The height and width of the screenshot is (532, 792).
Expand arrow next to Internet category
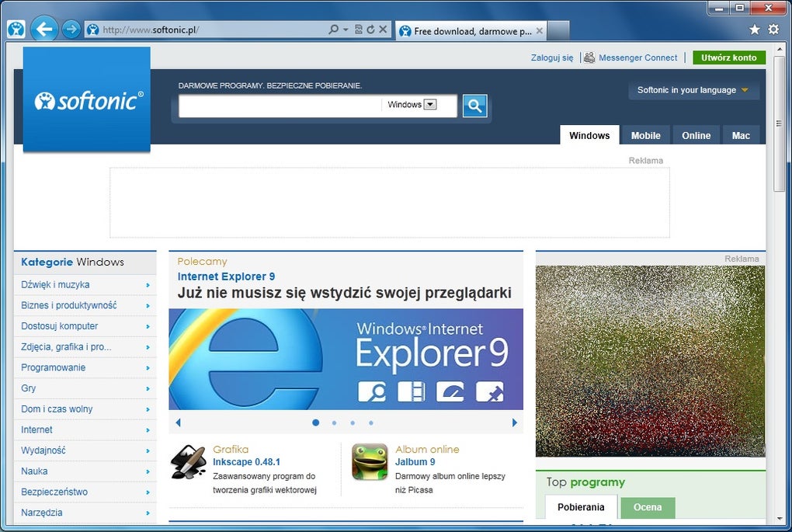point(148,430)
